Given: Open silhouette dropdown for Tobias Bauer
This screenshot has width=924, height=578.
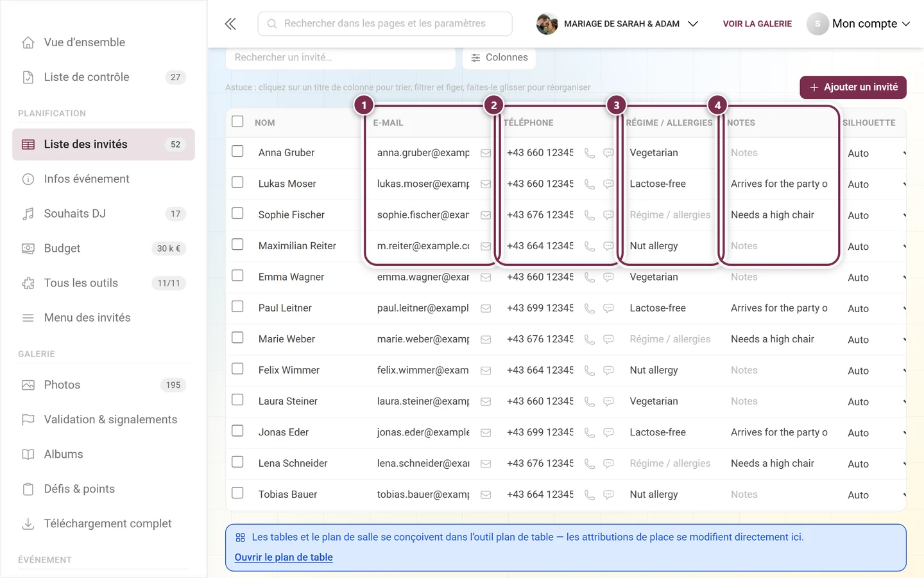Looking at the screenshot, I should click(876, 495).
